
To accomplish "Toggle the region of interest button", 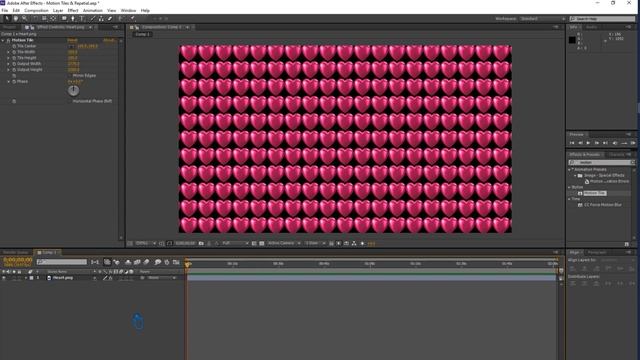I will [x=254, y=243].
